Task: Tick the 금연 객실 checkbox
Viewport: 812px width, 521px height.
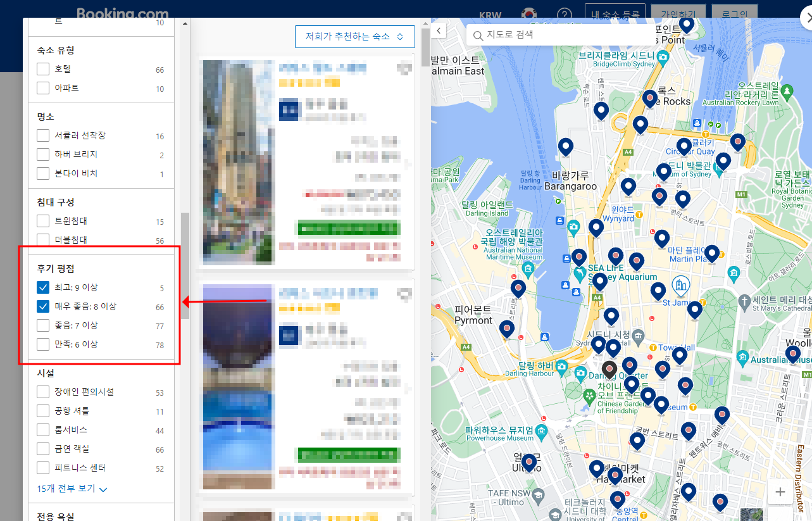Action: pos(43,449)
